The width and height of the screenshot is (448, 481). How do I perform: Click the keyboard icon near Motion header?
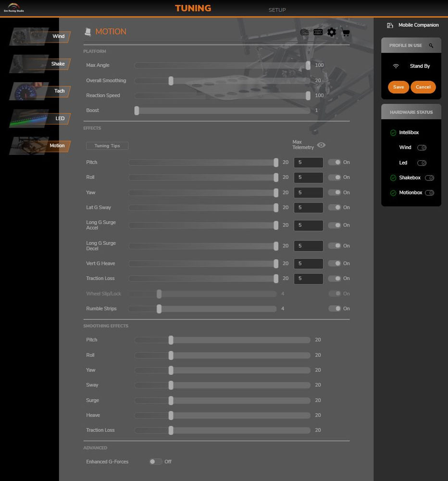click(318, 32)
